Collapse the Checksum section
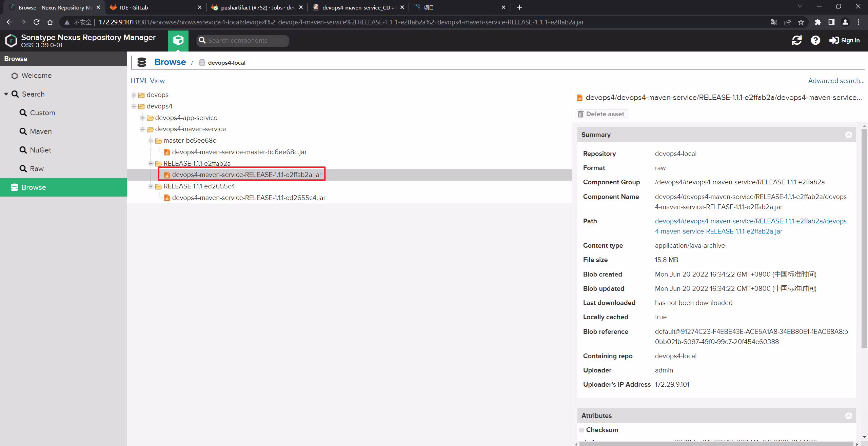Viewport: 868px width, 446px height. 581,430
